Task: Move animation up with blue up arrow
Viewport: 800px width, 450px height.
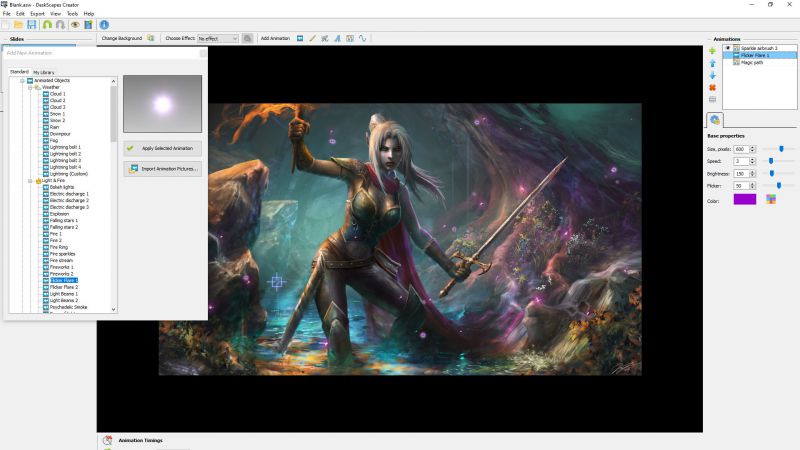Action: (712, 63)
